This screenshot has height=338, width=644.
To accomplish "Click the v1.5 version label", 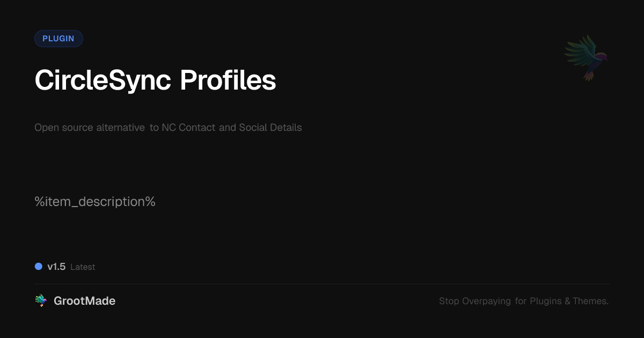I will pyautogui.click(x=56, y=267).
